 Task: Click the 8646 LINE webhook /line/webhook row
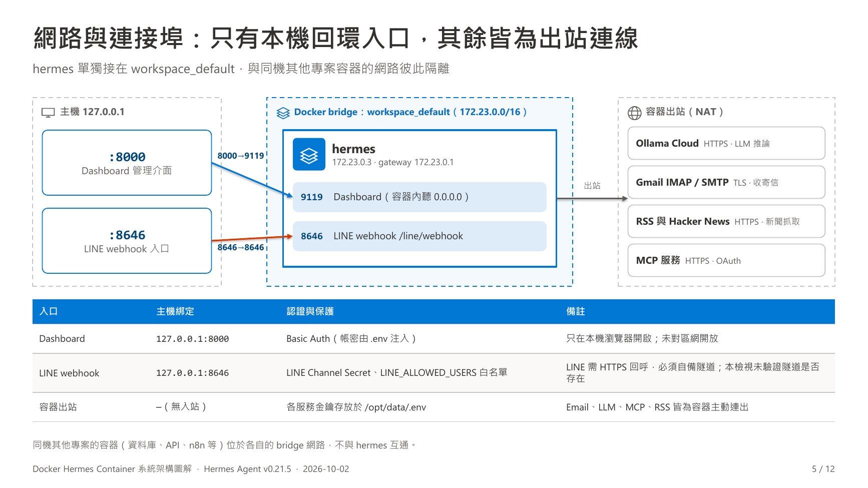click(x=419, y=236)
